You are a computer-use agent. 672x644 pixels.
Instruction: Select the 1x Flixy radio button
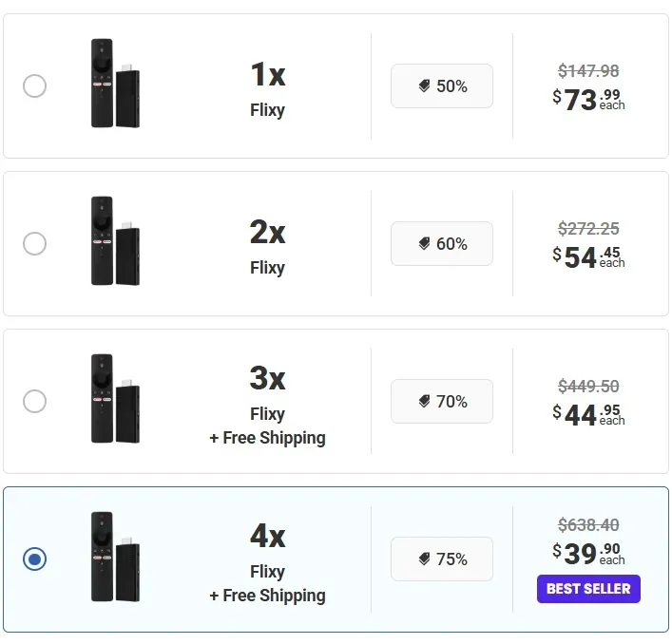tap(34, 86)
